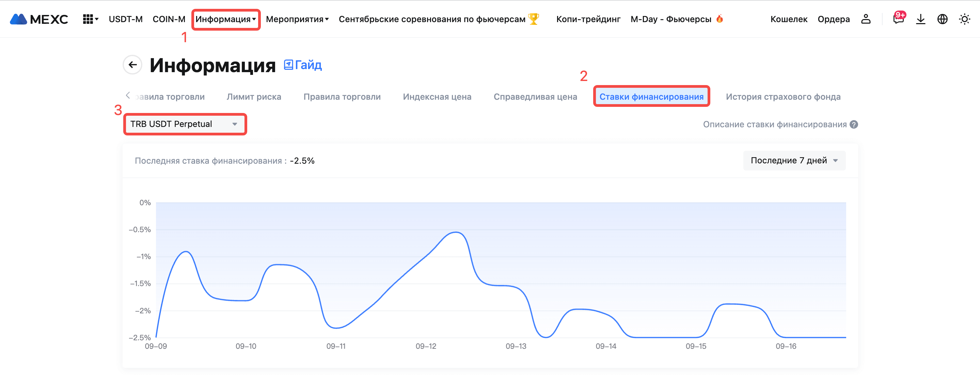Image resolution: width=980 pixels, height=375 pixels.
Task: Open the Последние 7 дней dropdown
Action: pyautogui.click(x=794, y=161)
